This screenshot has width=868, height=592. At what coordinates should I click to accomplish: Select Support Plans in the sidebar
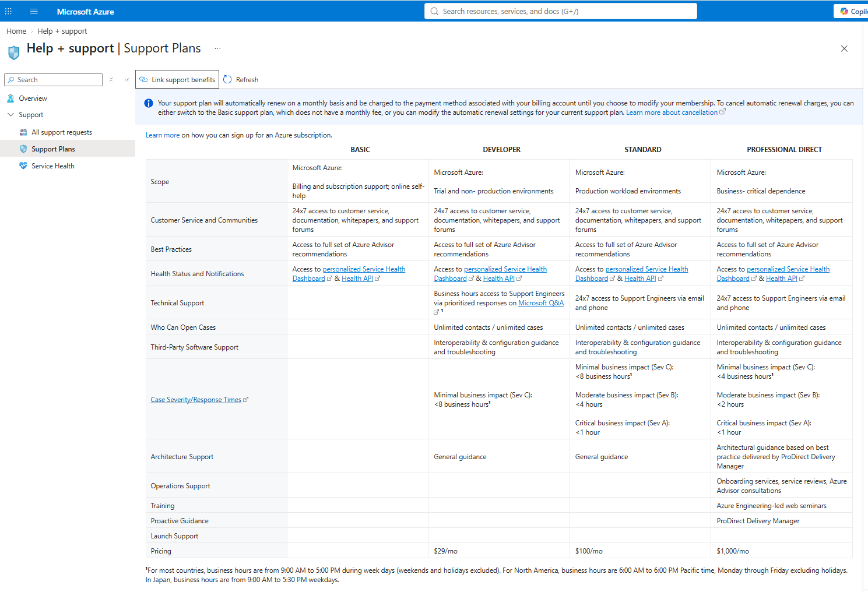pyautogui.click(x=68, y=149)
